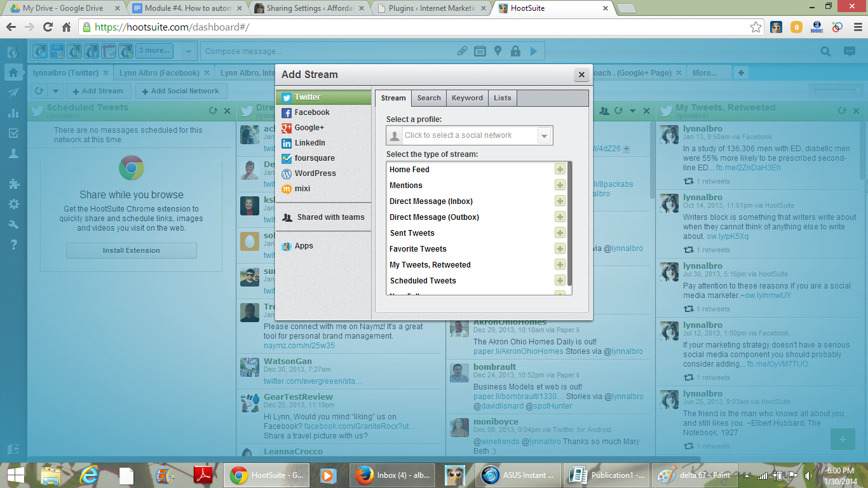Open the Publisher paper plane icon
This screenshot has width=868, height=488.
coord(13,93)
